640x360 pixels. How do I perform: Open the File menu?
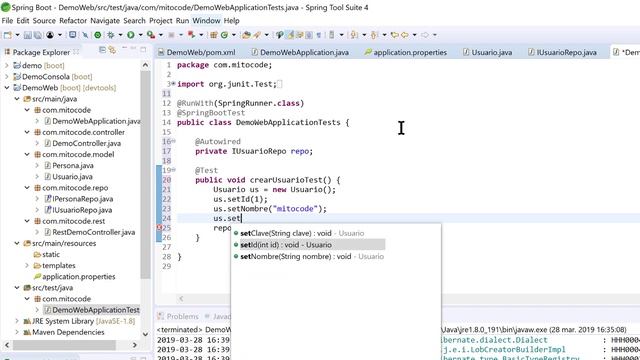click(x=7, y=20)
